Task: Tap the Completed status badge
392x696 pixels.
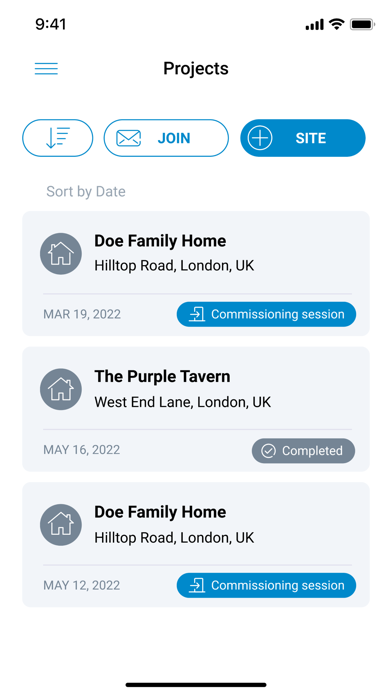Action: click(303, 451)
